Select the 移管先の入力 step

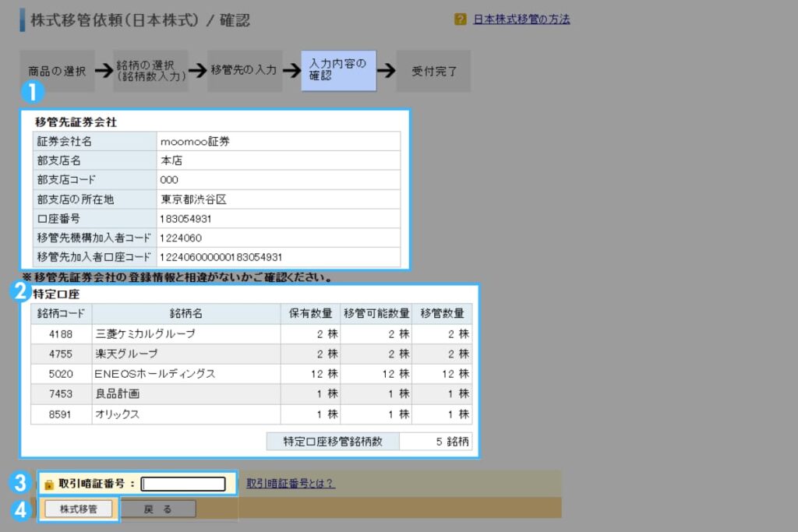[x=244, y=71]
